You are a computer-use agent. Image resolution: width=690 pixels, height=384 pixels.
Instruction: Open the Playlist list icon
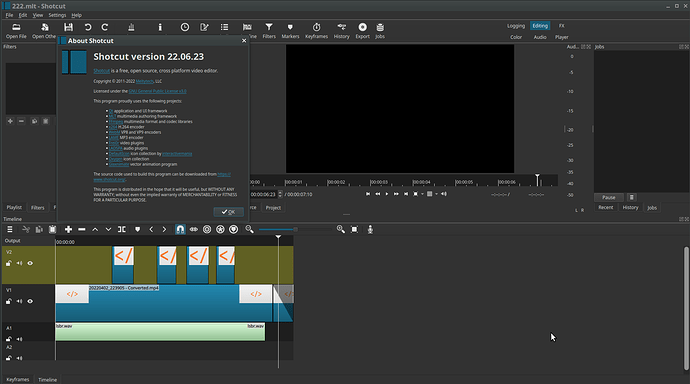click(x=224, y=27)
